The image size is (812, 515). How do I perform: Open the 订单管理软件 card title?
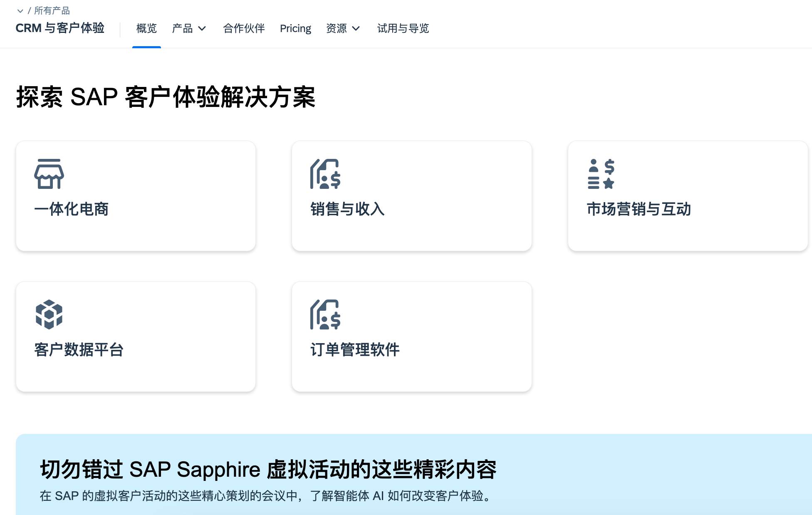[355, 349]
